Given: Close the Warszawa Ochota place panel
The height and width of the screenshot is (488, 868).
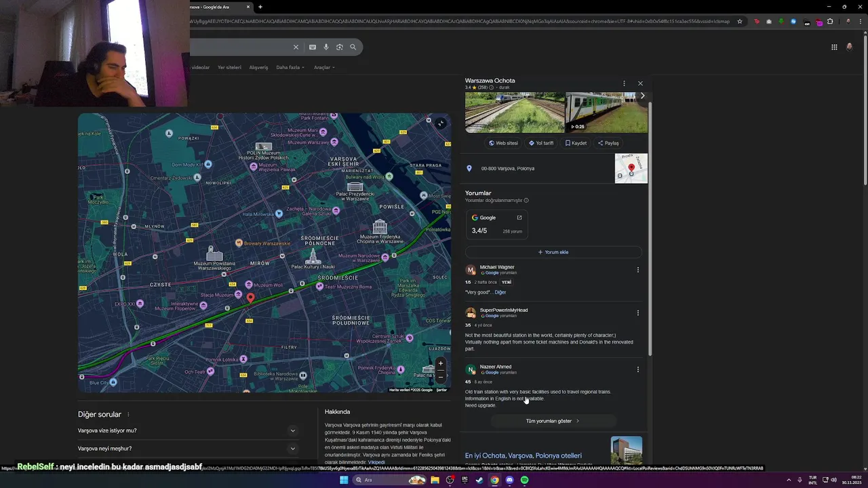Looking at the screenshot, I should [640, 83].
